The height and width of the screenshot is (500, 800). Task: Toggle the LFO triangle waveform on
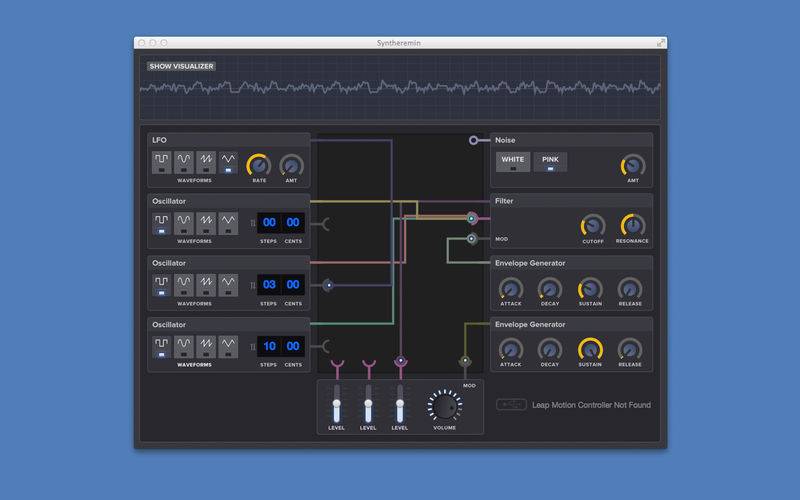pyautogui.click(x=228, y=162)
